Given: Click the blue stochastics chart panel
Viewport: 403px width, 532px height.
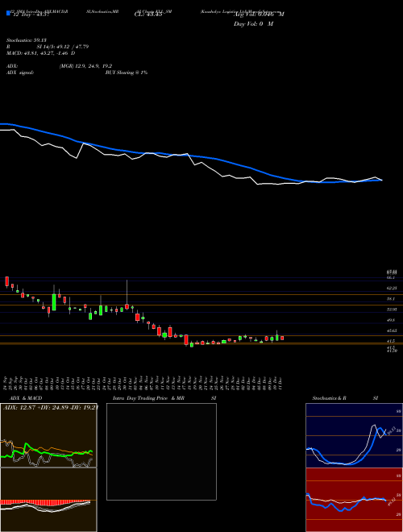Looking at the screenshot, I should pos(354,435).
